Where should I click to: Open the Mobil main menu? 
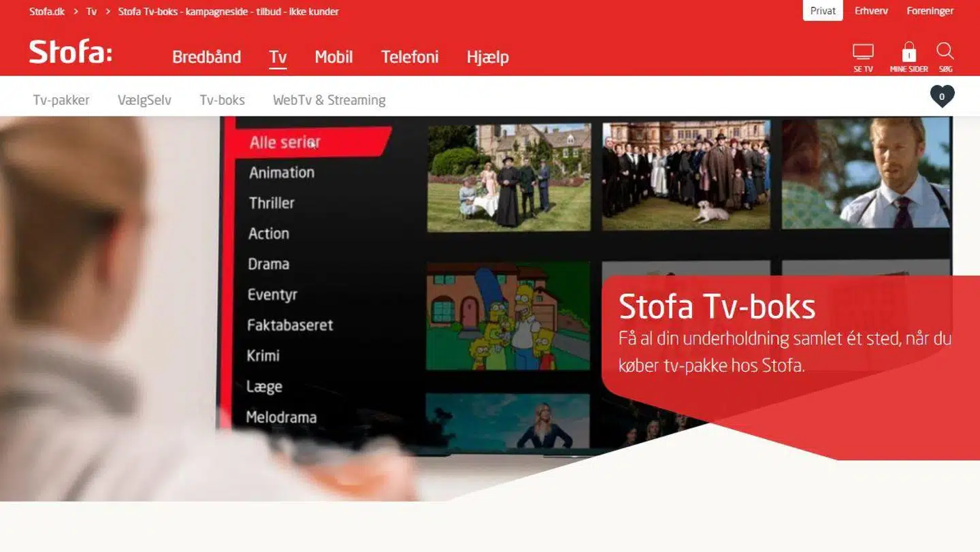[x=333, y=57]
